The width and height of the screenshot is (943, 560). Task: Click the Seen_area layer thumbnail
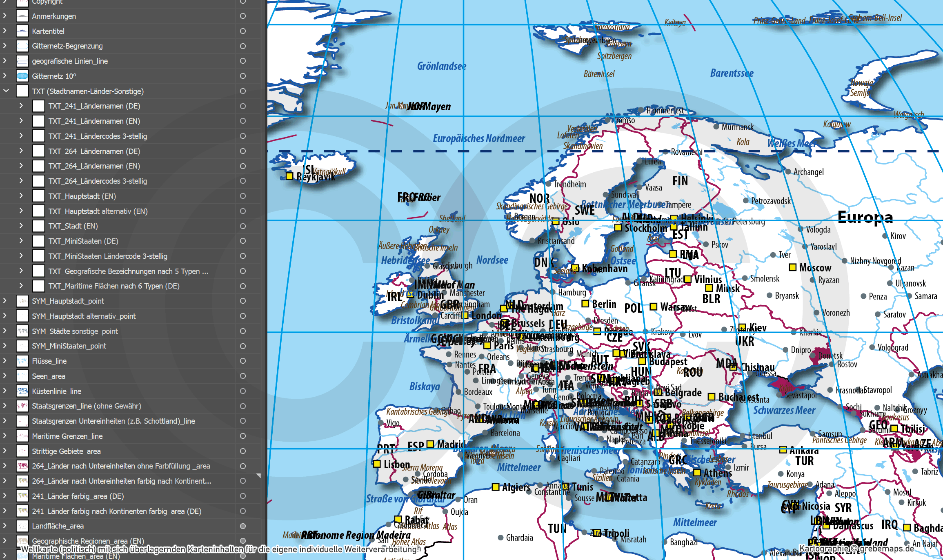tap(22, 376)
